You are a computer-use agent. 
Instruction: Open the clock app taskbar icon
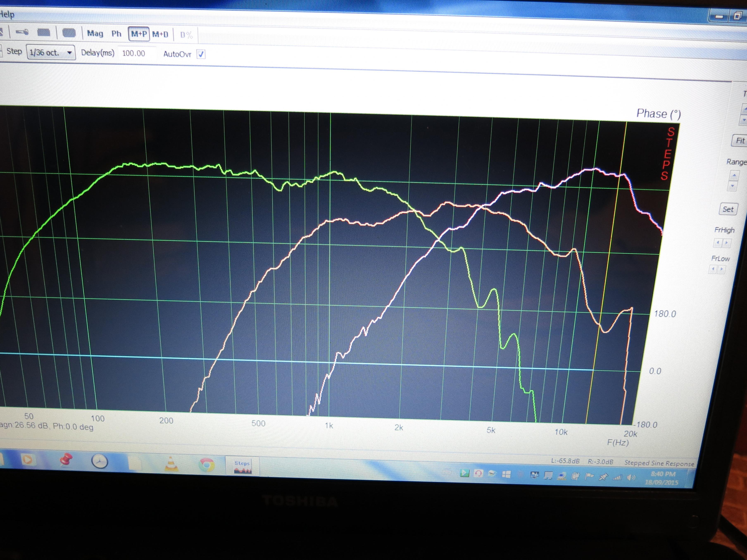(99, 462)
